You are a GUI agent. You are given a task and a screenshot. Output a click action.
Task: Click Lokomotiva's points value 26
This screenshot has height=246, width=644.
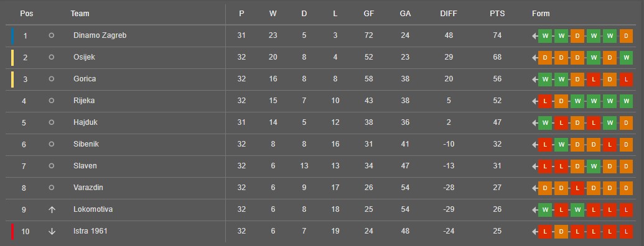(x=497, y=209)
